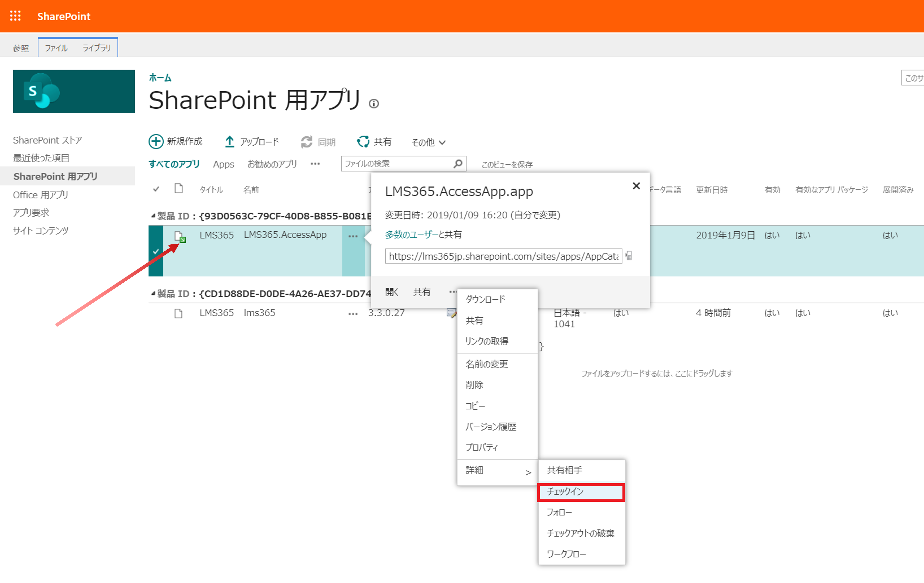Open the ellipsis menu for LMS365.AccessApp
This screenshot has width=924, height=583.
[353, 236]
